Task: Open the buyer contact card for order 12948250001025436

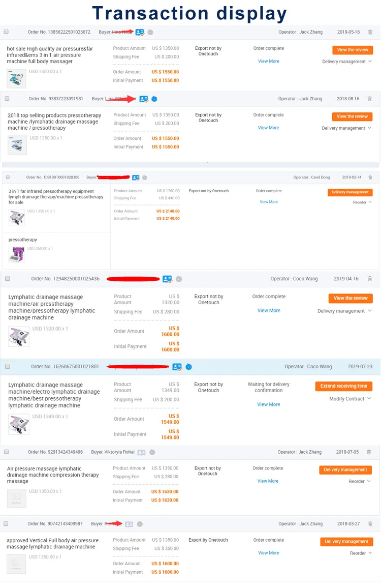Action: pos(167,279)
